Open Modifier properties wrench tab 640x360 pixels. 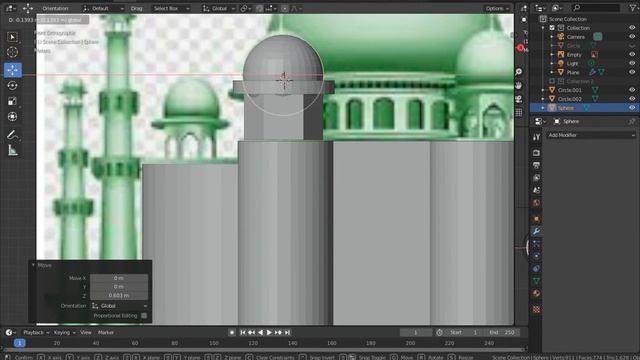(536, 231)
